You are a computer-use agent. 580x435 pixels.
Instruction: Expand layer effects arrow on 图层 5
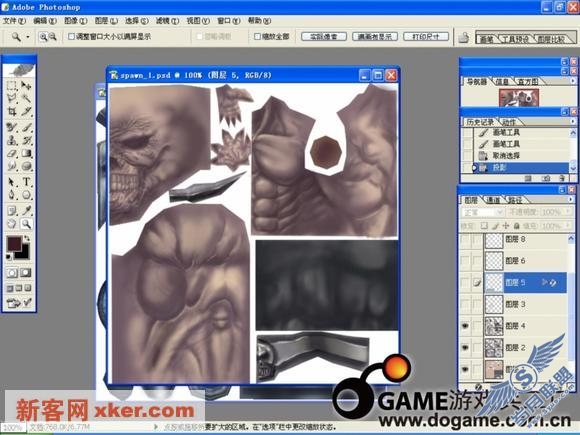click(544, 282)
